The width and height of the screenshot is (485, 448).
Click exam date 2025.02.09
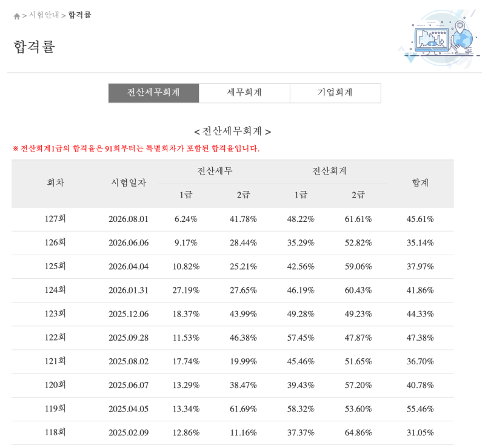pyautogui.click(x=129, y=433)
